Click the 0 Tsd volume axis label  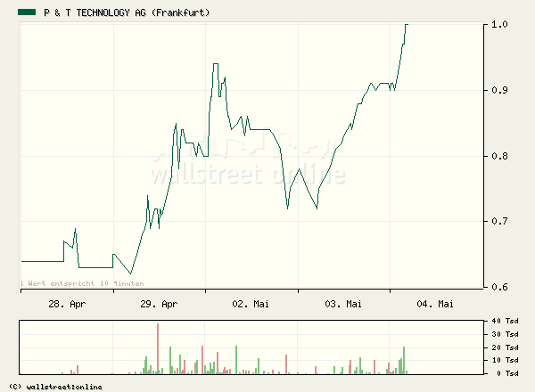tap(506, 373)
